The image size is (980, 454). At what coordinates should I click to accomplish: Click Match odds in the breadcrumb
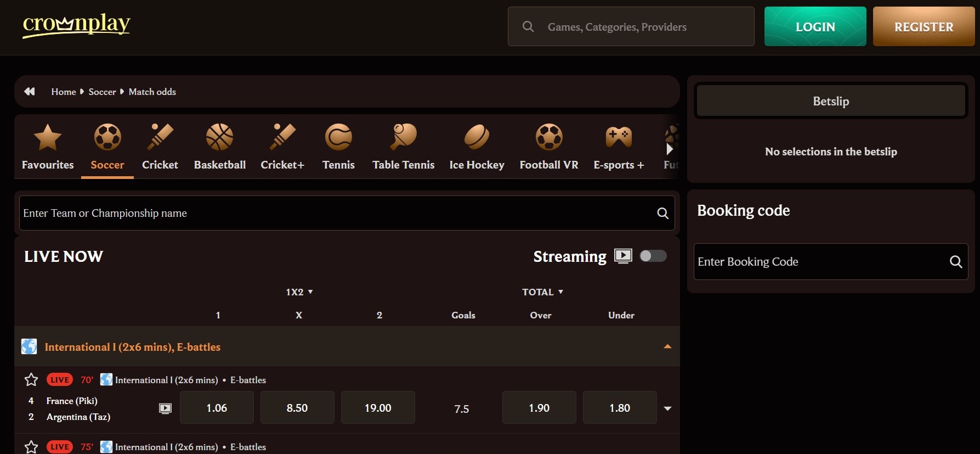[152, 92]
